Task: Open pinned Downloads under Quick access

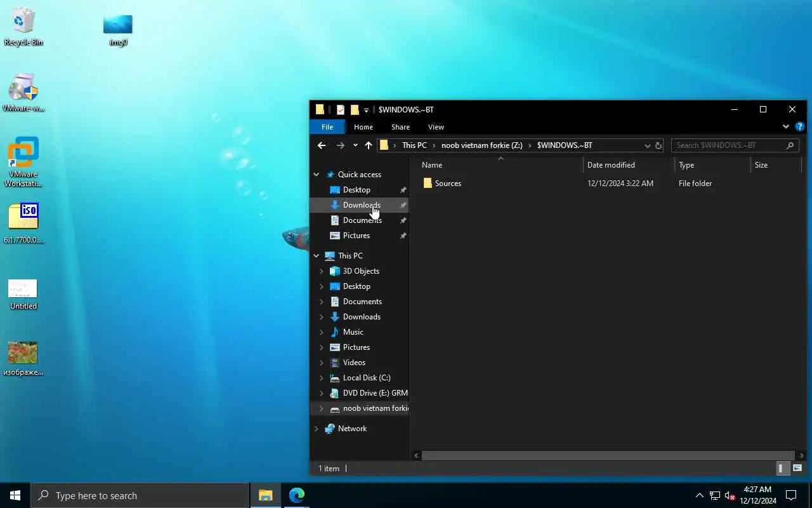Action: click(x=362, y=205)
